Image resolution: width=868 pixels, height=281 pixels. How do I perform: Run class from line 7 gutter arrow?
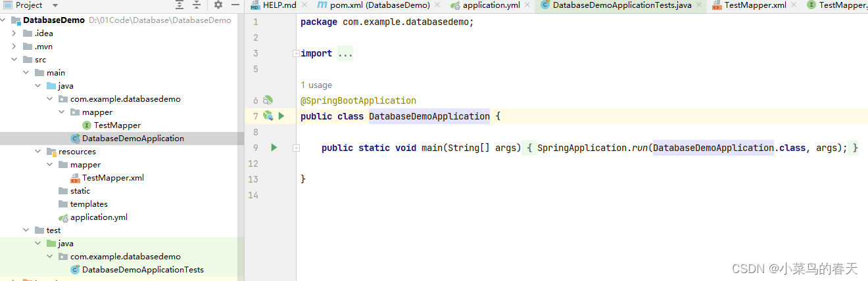[x=281, y=116]
